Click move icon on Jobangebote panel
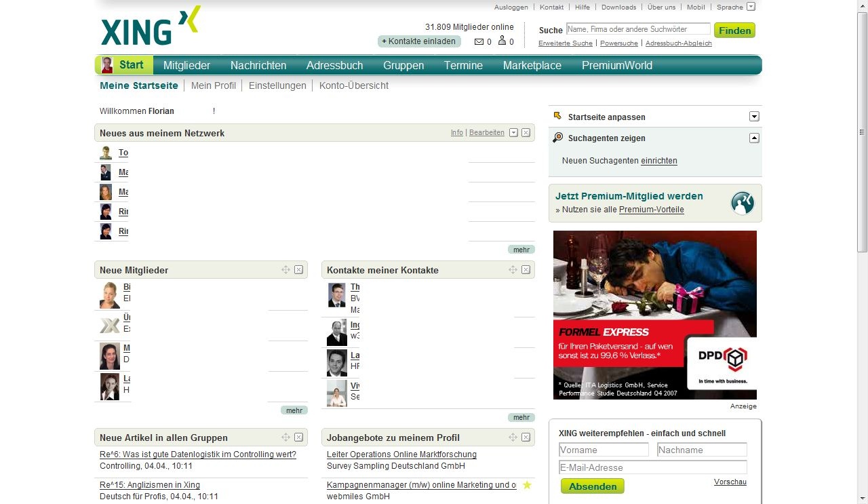The height and width of the screenshot is (504, 868). pos(513,438)
